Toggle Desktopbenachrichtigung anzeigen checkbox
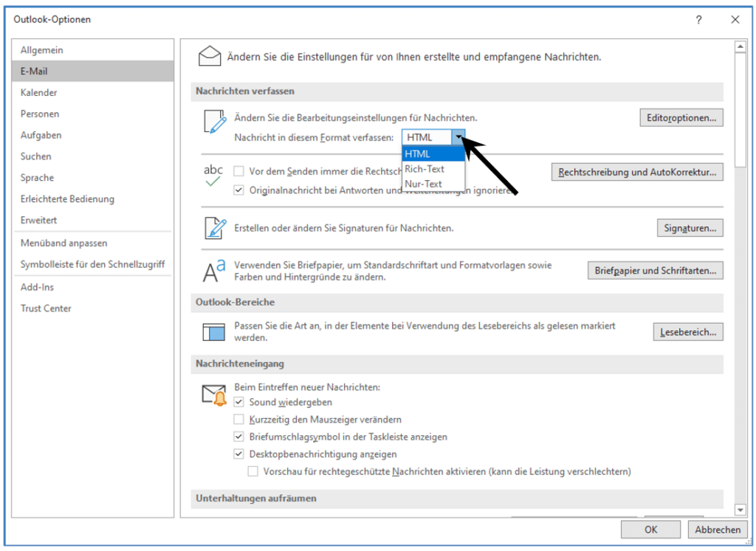The width and height of the screenshot is (756, 551). [x=238, y=454]
